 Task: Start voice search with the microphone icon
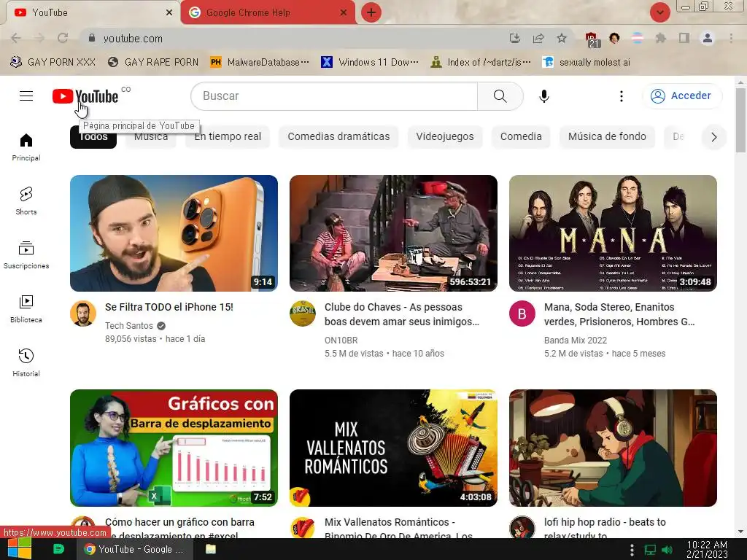[543, 96]
